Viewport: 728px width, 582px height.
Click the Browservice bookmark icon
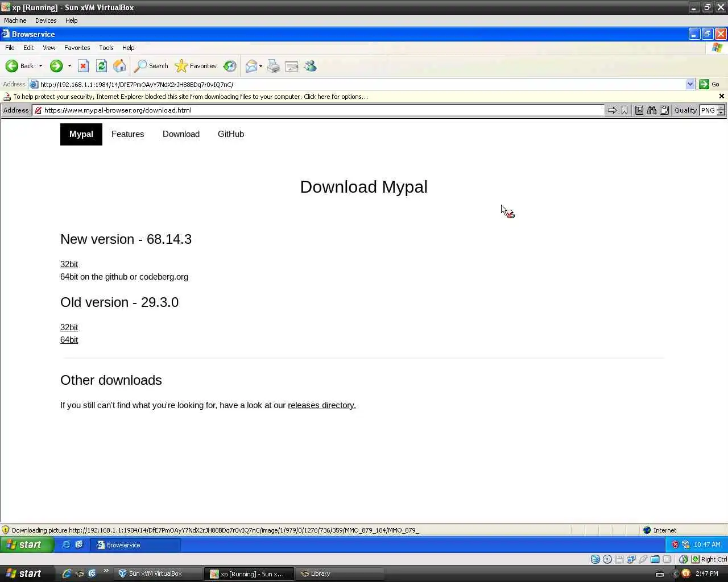pyautogui.click(x=624, y=110)
